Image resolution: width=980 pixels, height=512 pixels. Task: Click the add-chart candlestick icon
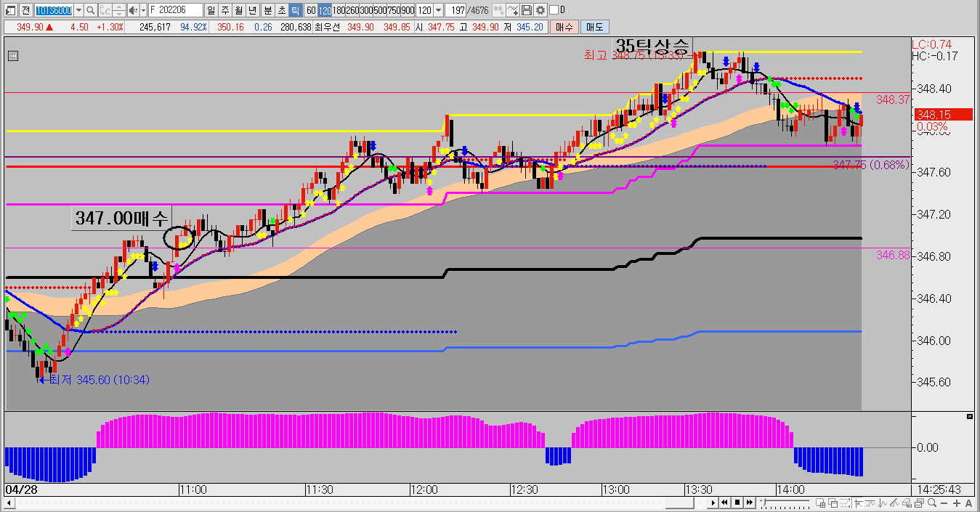(499, 10)
